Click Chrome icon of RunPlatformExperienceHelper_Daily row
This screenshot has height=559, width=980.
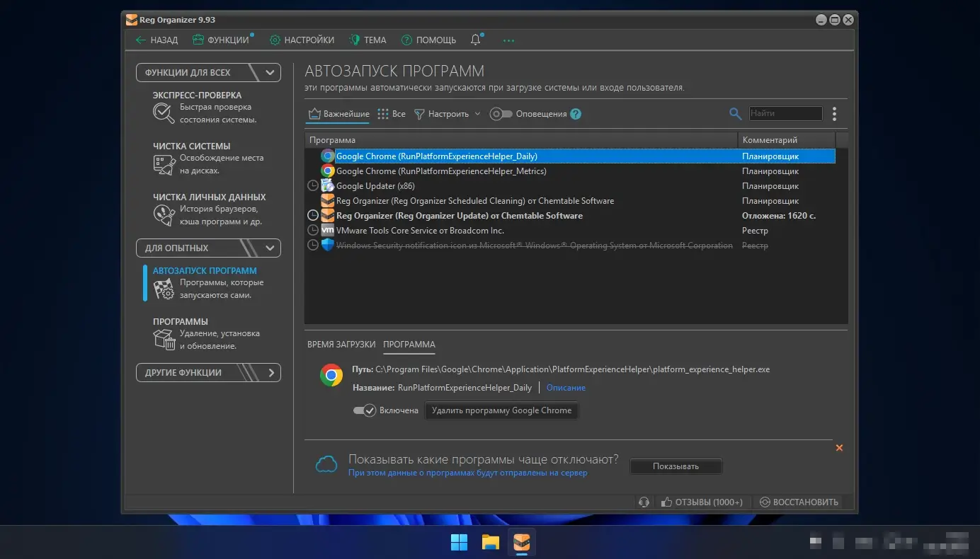pos(327,156)
